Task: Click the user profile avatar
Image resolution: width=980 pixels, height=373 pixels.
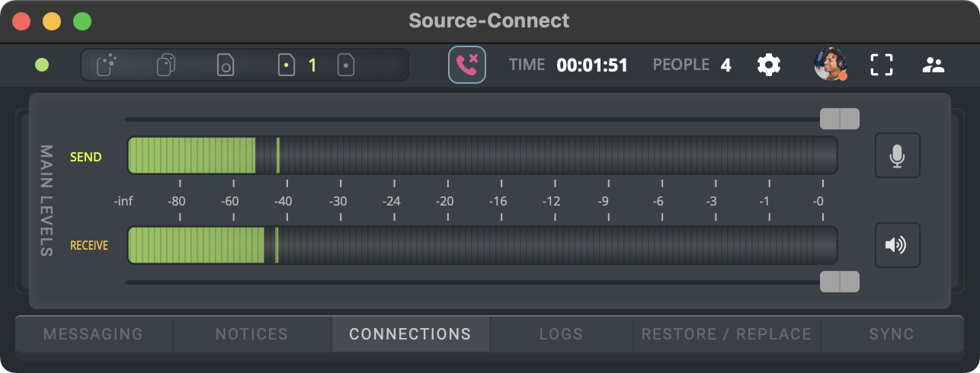Action: 830,65
